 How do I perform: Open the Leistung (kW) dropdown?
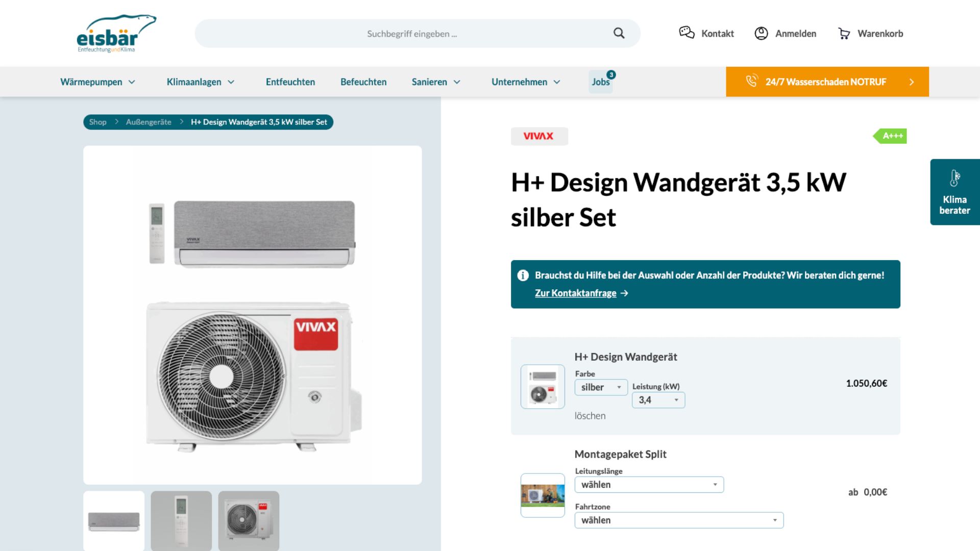[x=658, y=400]
